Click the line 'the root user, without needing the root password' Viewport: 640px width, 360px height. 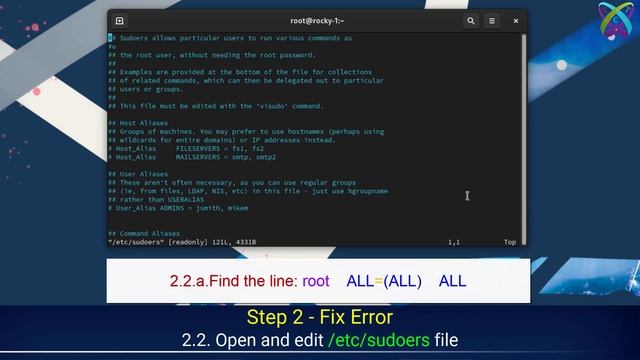212,55
